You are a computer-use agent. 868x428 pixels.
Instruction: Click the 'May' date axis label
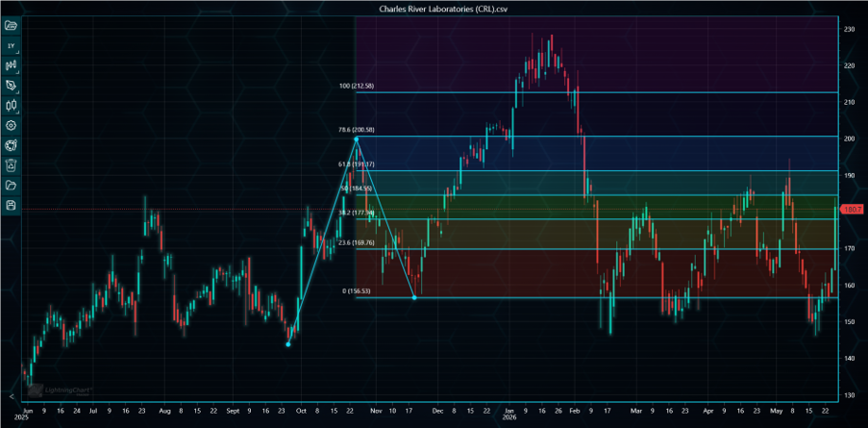(776, 412)
